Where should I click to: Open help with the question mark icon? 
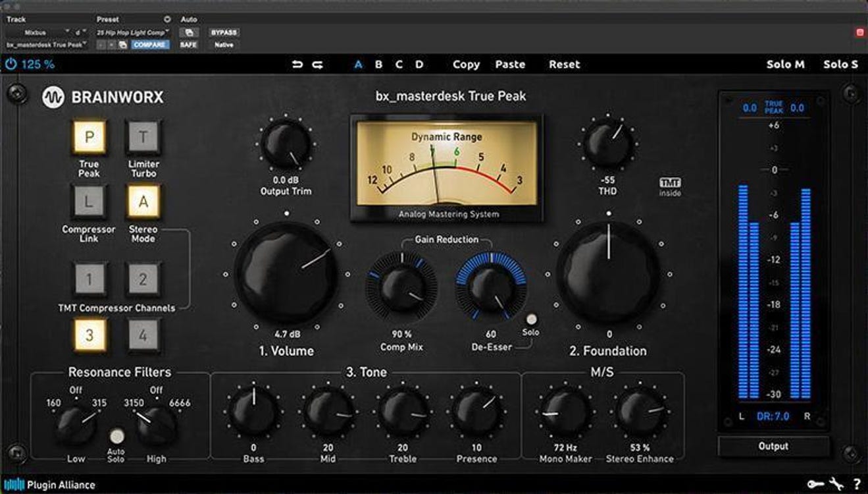tap(856, 485)
